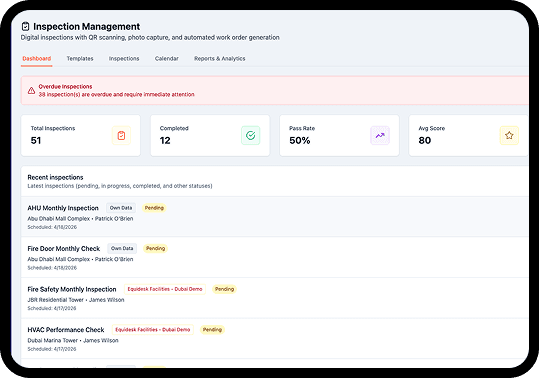This screenshot has height=378, width=539.
Task: Open the Dashboard tab
Action: 36,58
